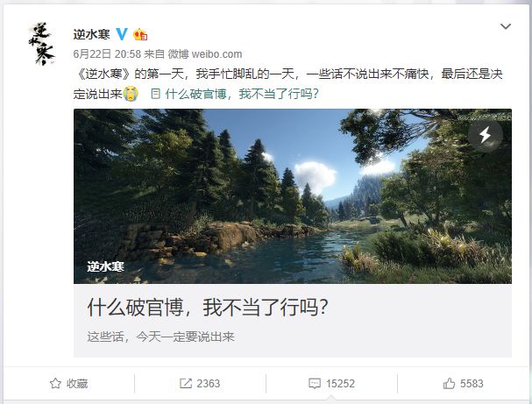532x404 pixels.
Task: Click the 15252 comment count
Action: click(x=340, y=384)
